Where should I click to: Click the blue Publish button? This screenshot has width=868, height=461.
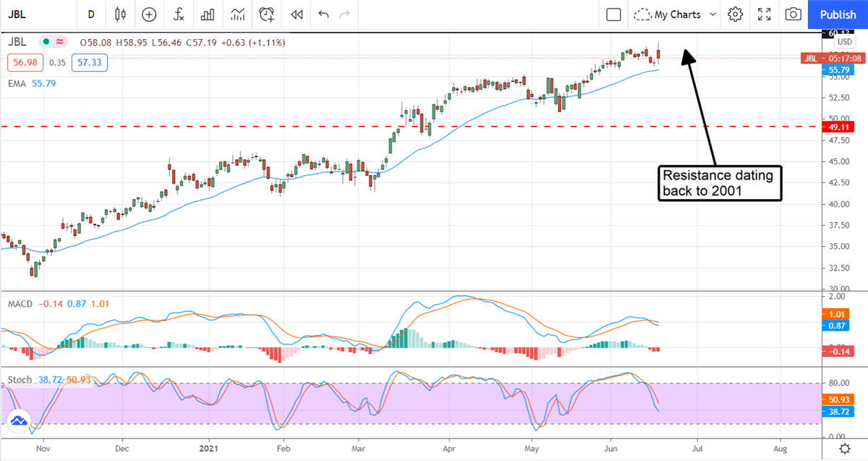pyautogui.click(x=838, y=14)
